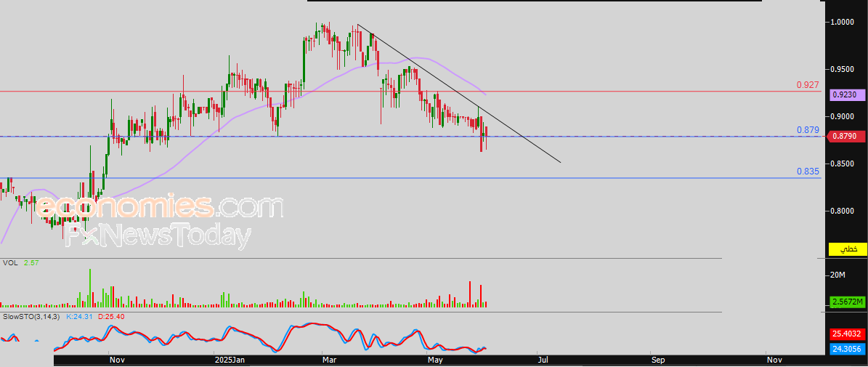Click the May time axis label
This screenshot has width=868, height=367.
[x=437, y=360]
